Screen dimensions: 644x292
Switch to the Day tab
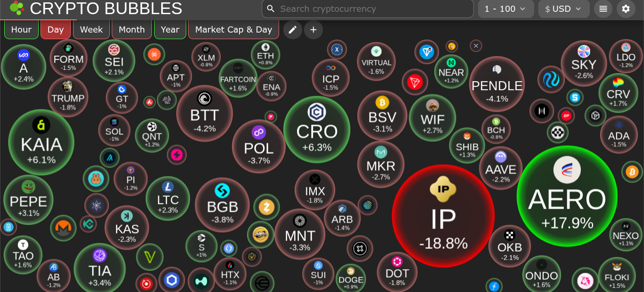(56, 29)
